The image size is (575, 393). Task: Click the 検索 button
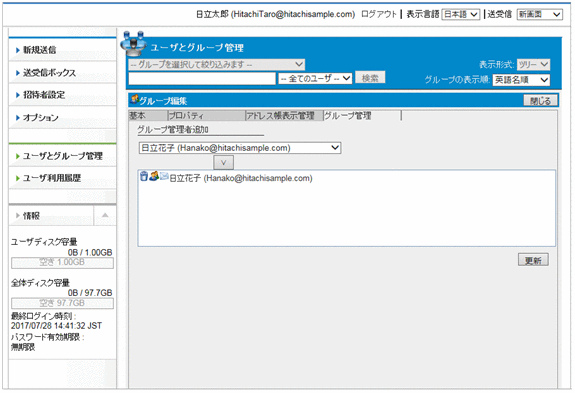[370, 78]
